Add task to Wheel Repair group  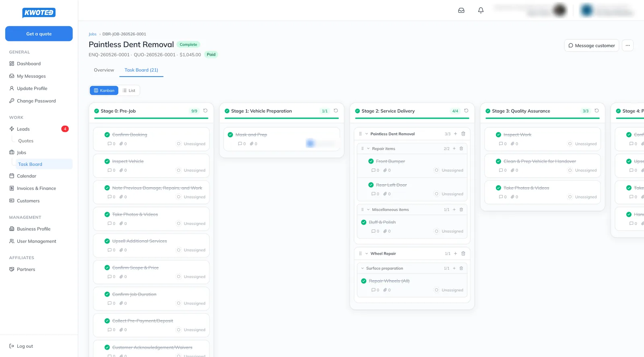456,254
